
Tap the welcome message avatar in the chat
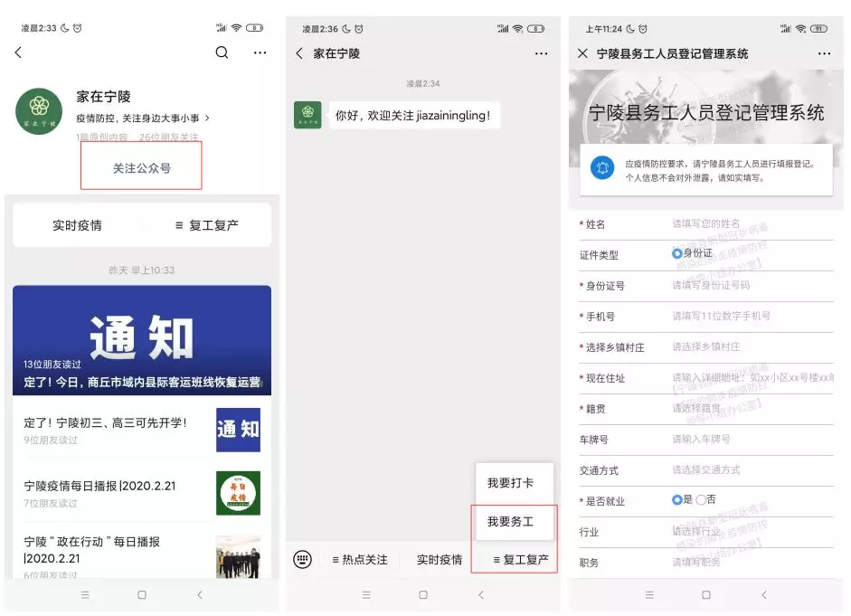coord(307,115)
